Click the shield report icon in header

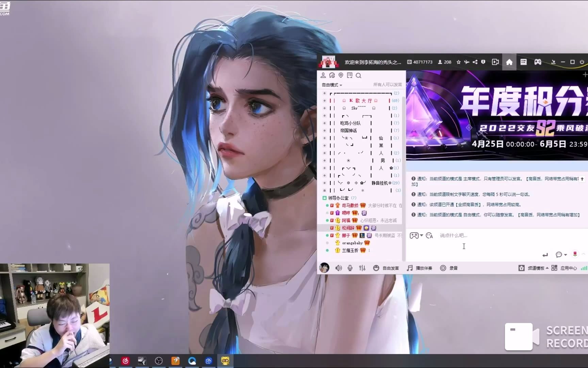[x=483, y=62]
